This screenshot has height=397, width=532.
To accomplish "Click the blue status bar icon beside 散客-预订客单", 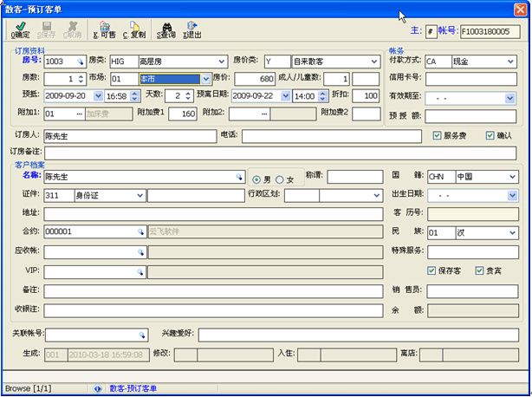I will point(98,388).
